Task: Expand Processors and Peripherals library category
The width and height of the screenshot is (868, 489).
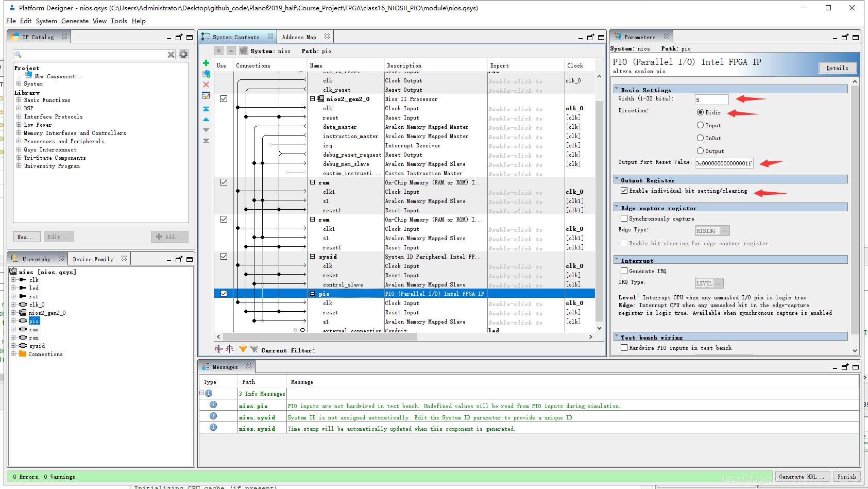Action: pyautogui.click(x=19, y=141)
